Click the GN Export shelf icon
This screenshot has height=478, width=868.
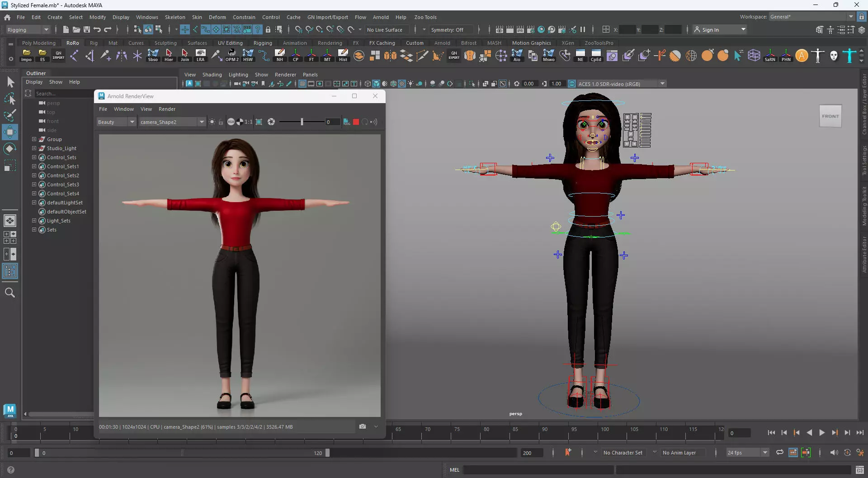454,56
